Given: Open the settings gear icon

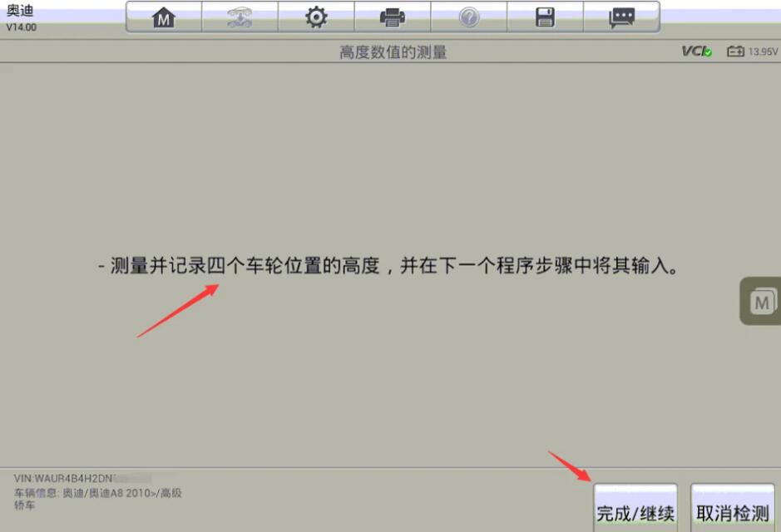Looking at the screenshot, I should pos(316,17).
